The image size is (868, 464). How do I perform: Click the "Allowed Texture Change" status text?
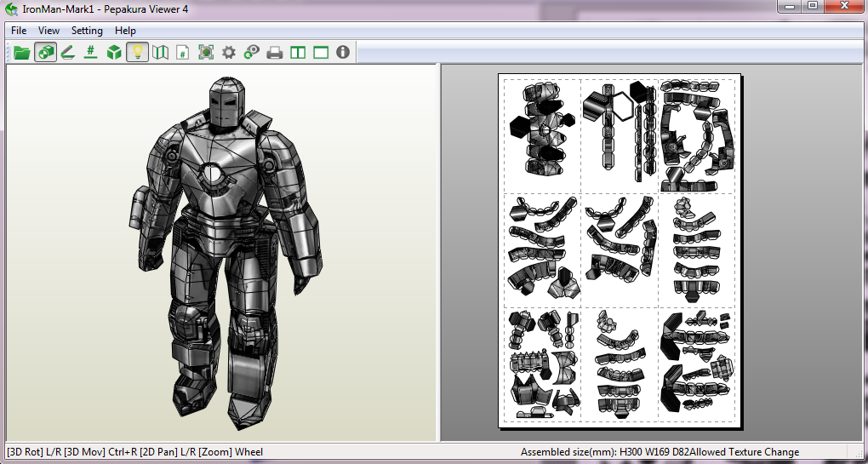pos(744,452)
